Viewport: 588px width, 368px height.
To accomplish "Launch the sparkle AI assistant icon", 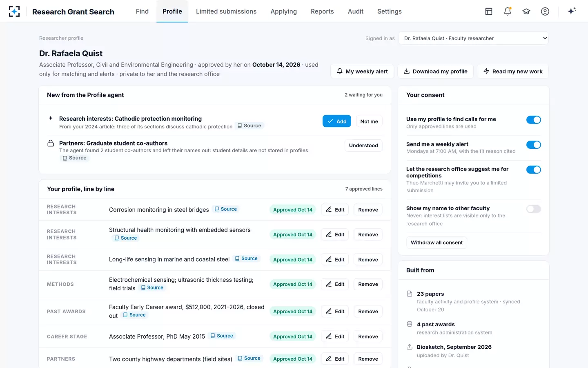I will click(572, 11).
